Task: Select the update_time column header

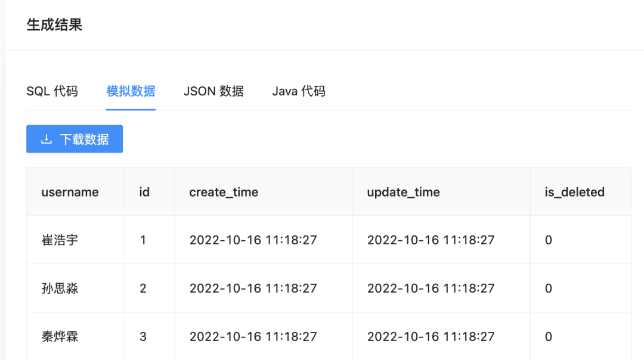Action: click(x=403, y=192)
